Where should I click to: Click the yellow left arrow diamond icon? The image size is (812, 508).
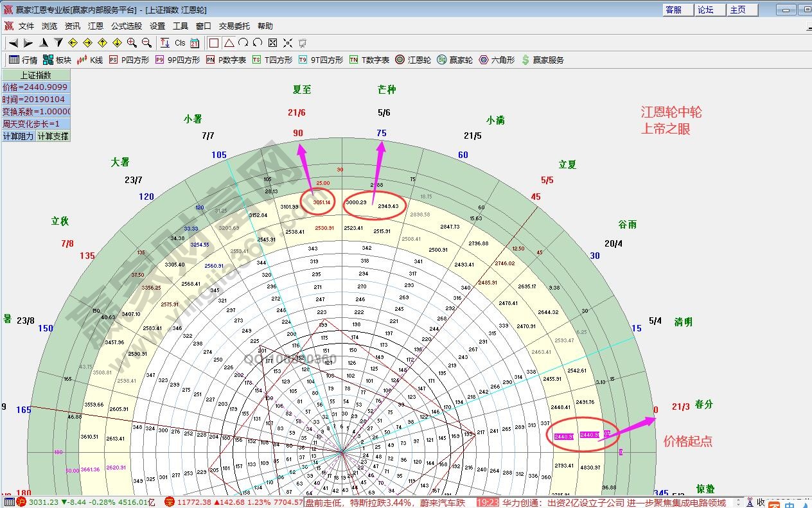(73, 43)
